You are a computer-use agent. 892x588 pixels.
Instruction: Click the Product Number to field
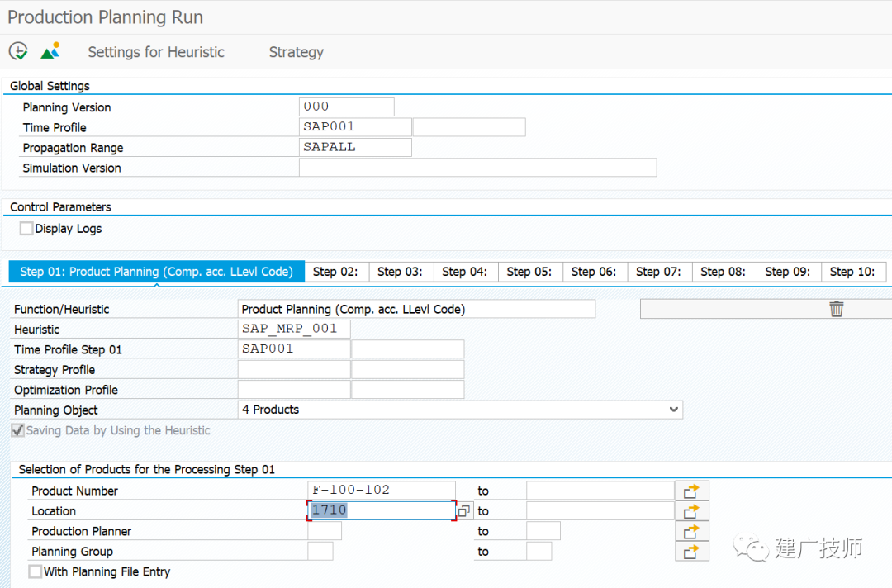point(600,491)
